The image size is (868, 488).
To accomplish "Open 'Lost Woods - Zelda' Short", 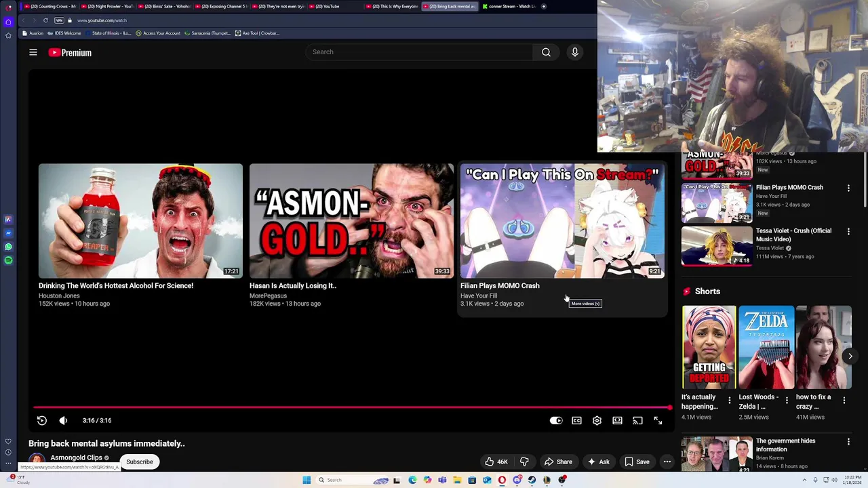I will 766,347.
